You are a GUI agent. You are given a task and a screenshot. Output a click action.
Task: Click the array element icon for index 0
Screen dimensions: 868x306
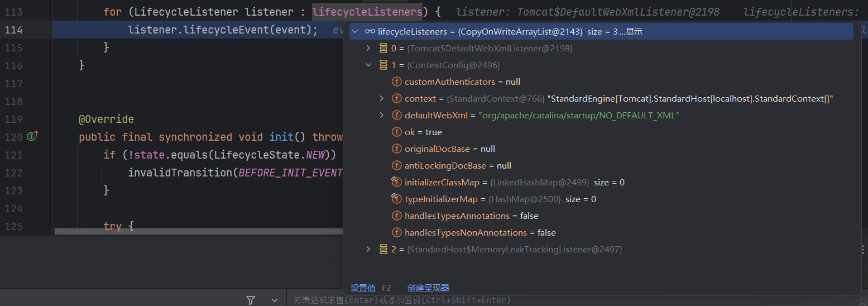point(383,49)
